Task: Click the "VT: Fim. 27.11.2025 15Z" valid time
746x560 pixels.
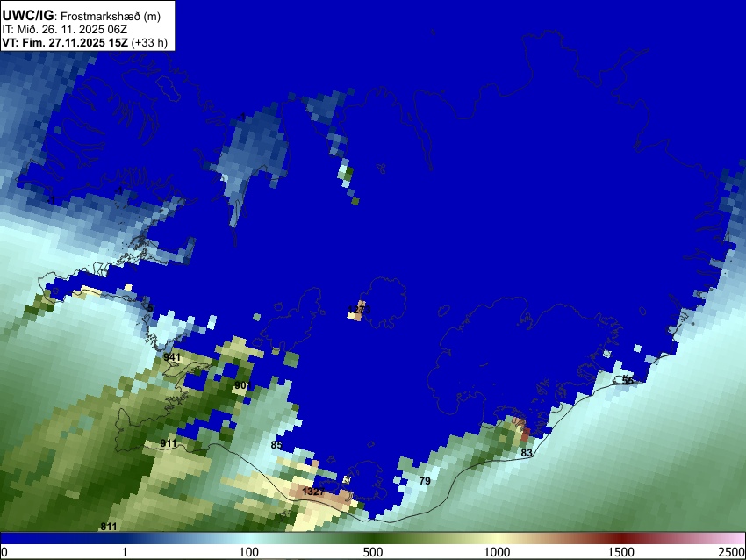Action: pos(65,42)
